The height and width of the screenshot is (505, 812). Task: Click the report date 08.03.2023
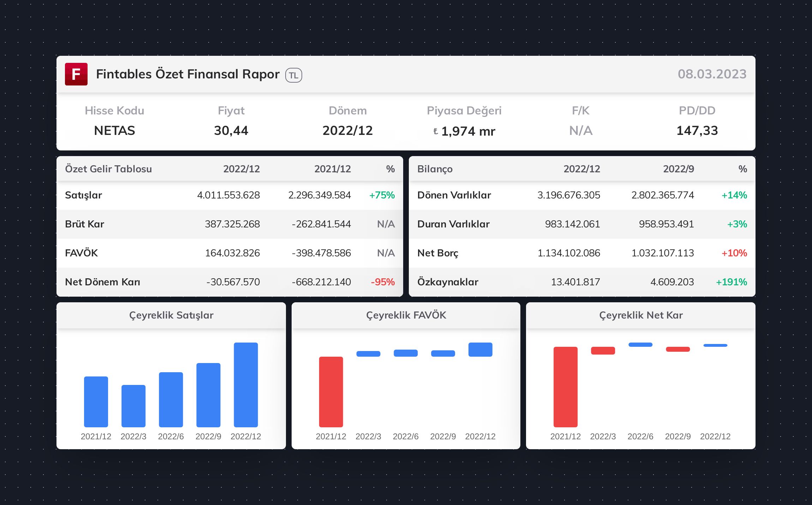click(712, 74)
